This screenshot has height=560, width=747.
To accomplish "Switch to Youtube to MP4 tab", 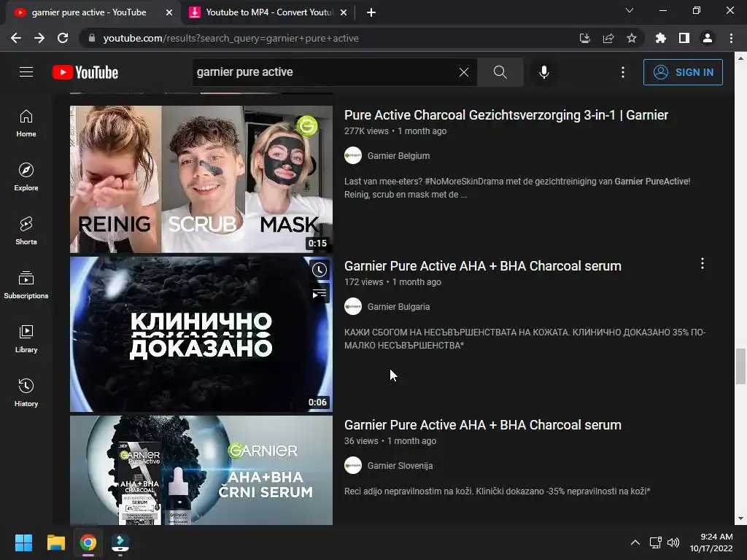I will pyautogui.click(x=268, y=12).
